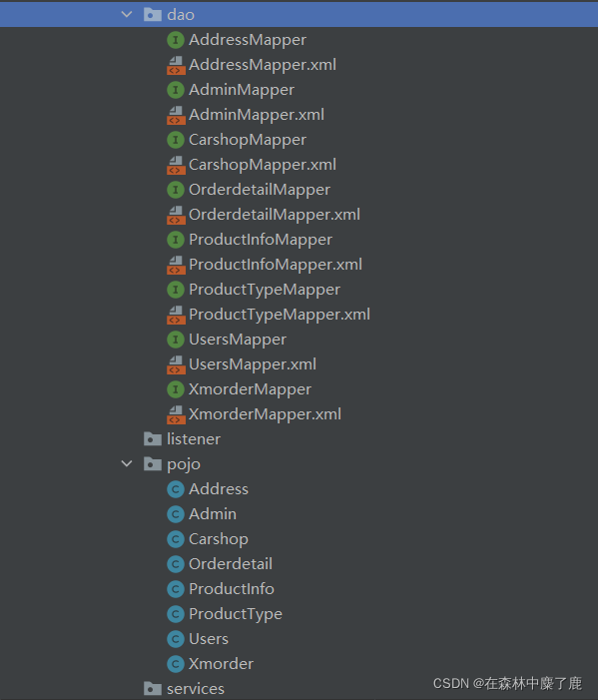The image size is (598, 700).
Task: Click the Address class icon
Action: [x=176, y=489]
